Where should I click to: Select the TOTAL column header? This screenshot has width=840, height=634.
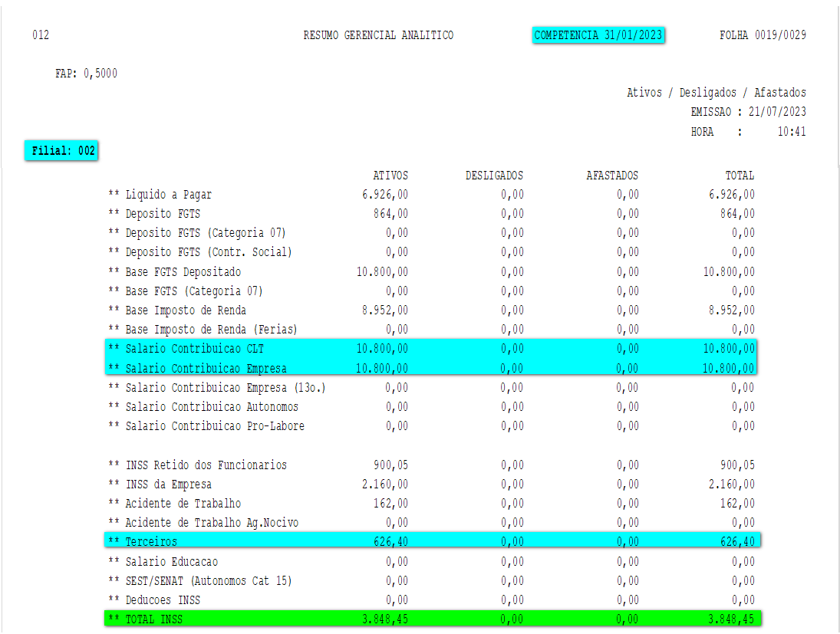point(740,176)
